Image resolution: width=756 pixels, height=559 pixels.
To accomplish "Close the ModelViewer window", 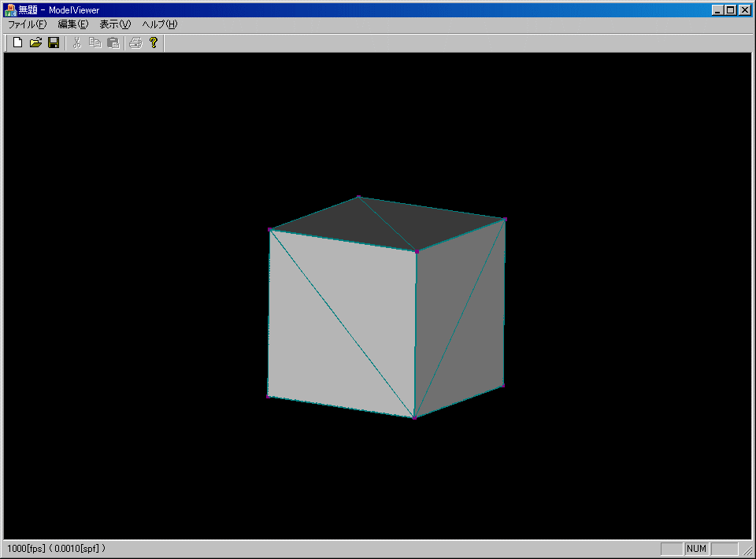I will pyautogui.click(x=745, y=9).
